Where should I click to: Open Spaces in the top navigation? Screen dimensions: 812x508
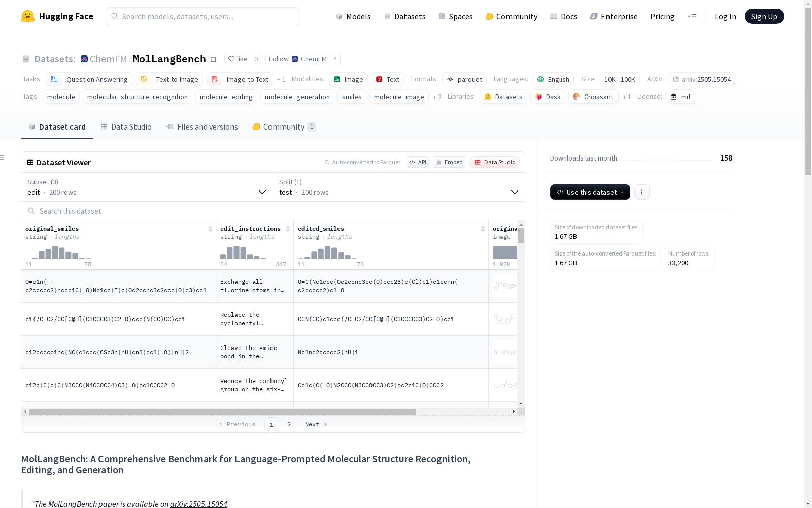(456, 16)
